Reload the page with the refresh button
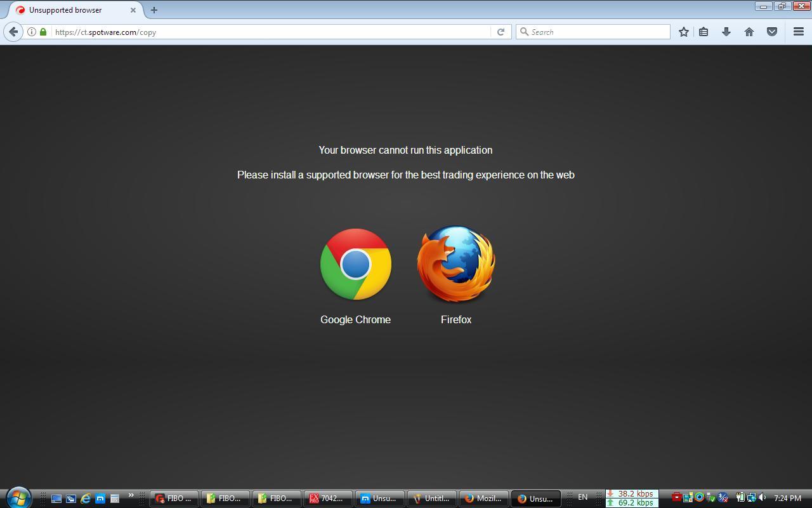 point(501,32)
